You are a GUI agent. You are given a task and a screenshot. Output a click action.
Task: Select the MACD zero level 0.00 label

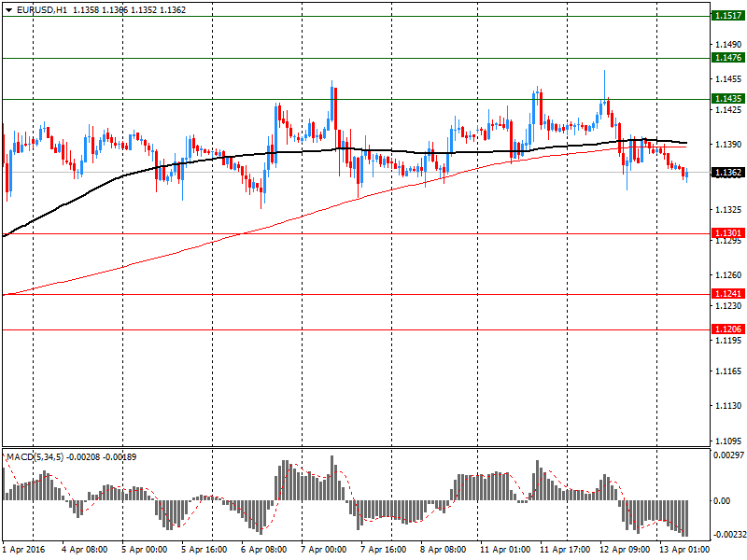click(x=722, y=501)
